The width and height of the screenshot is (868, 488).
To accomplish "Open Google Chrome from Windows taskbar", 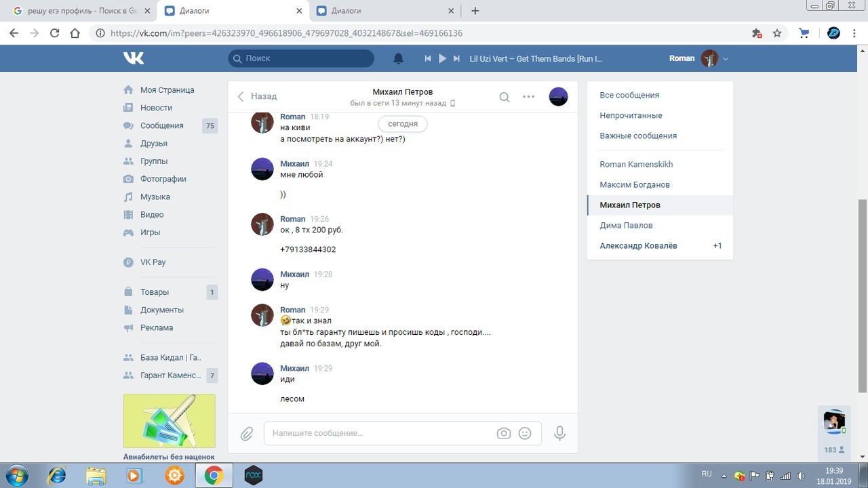I will pos(214,476).
